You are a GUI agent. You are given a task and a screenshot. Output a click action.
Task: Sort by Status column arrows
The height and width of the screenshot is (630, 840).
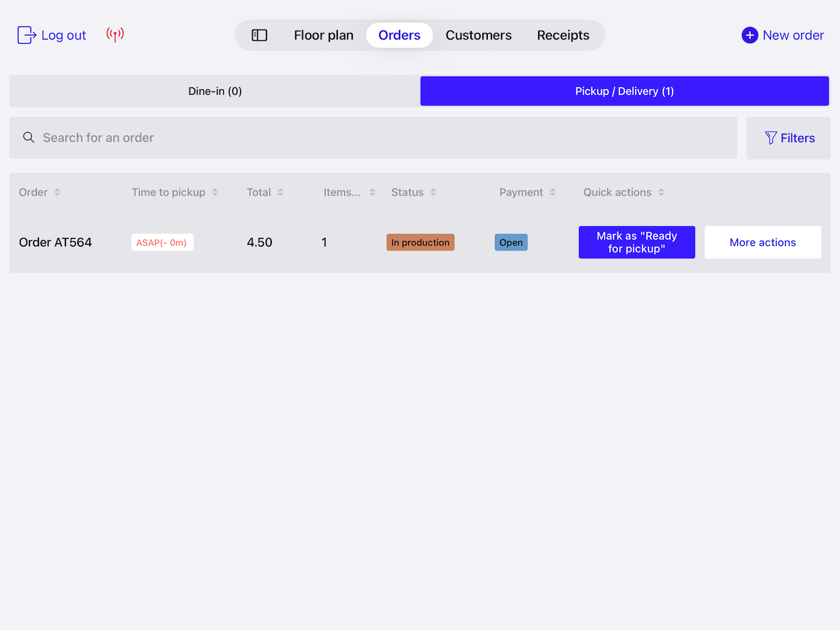[433, 192]
